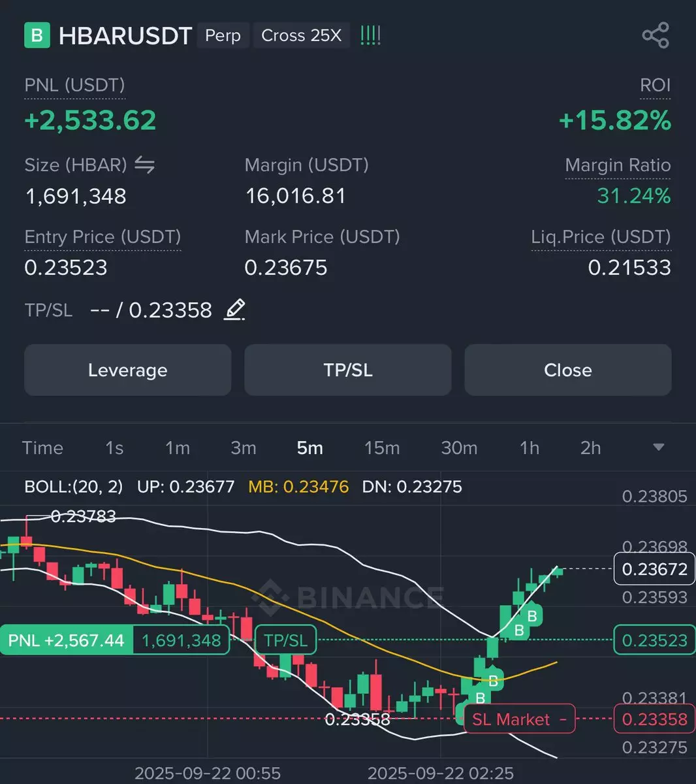The height and width of the screenshot is (784, 696).
Task: Tap the green B logo beside HBARUSDT
Action: click(37, 35)
